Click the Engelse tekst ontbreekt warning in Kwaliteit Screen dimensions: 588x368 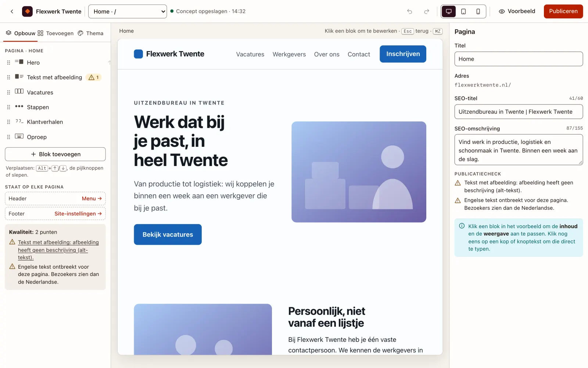coord(58,274)
